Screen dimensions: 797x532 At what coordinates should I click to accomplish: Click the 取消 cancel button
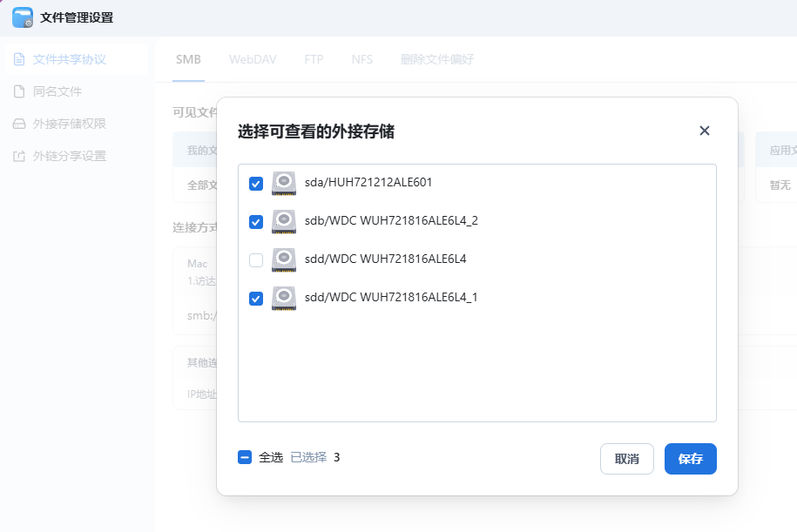[x=627, y=459]
